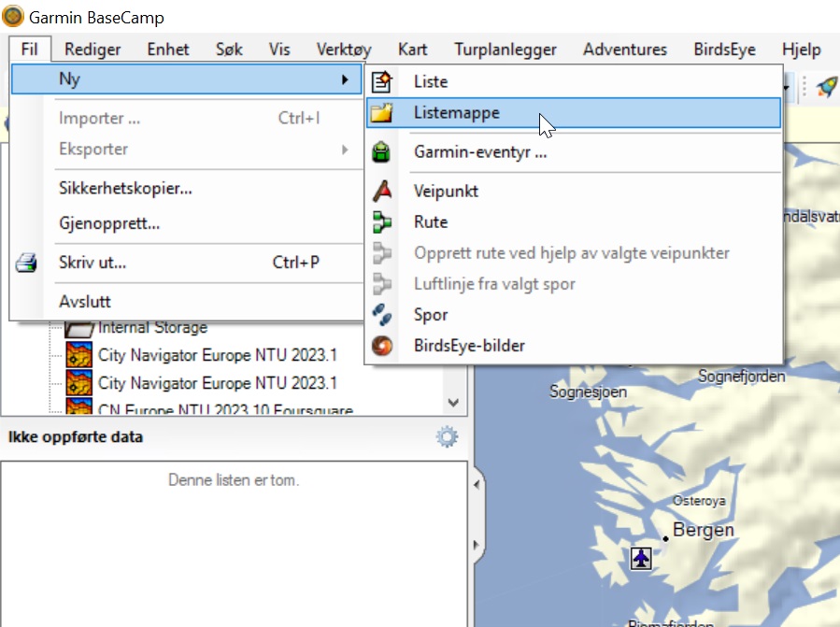Choose Avslutt to exit BaseCamp
The width and height of the screenshot is (840, 627).
coord(85,302)
